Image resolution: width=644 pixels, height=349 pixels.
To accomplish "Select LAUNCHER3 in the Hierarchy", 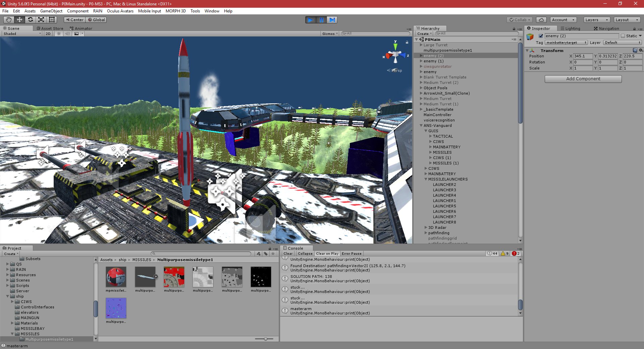I will 444,190.
